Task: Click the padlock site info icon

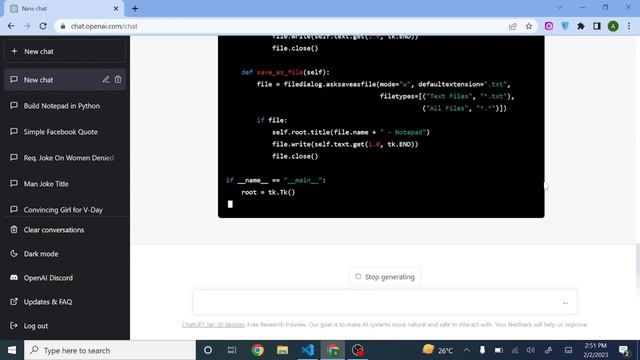Action: tap(63, 26)
